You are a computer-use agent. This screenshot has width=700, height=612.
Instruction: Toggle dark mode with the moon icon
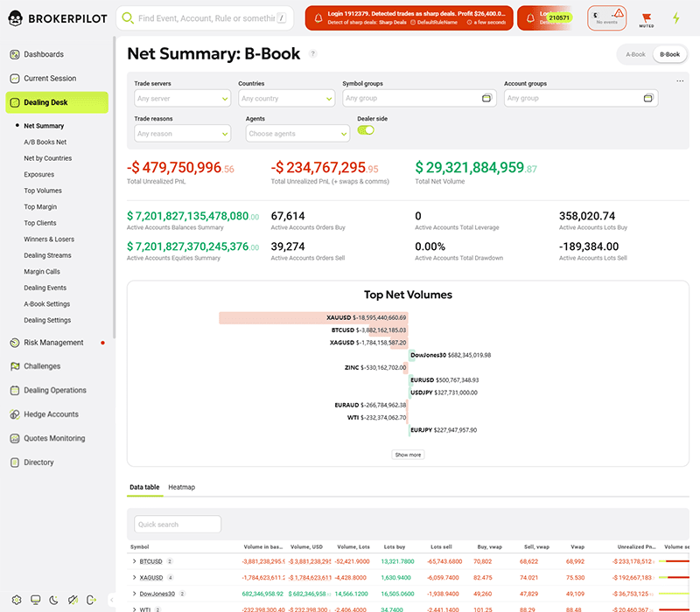click(53, 600)
